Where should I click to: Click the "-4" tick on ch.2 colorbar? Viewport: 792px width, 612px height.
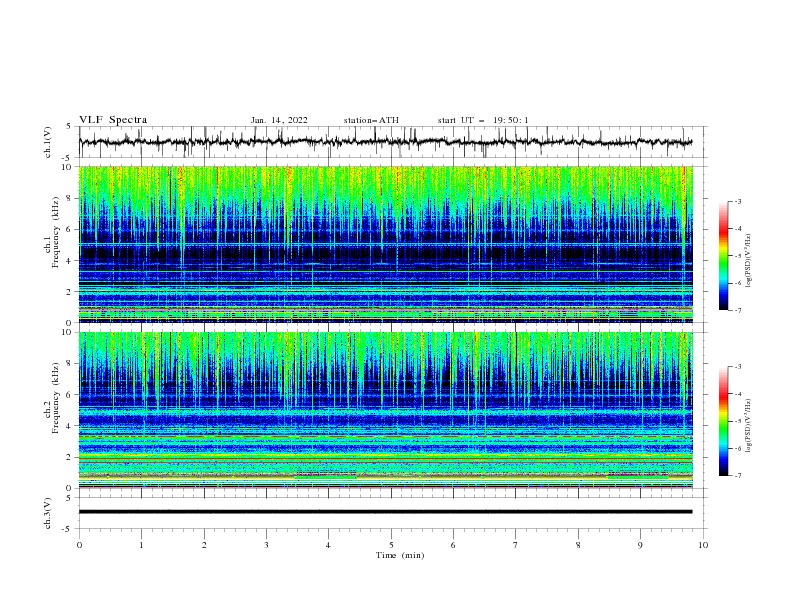(x=737, y=394)
